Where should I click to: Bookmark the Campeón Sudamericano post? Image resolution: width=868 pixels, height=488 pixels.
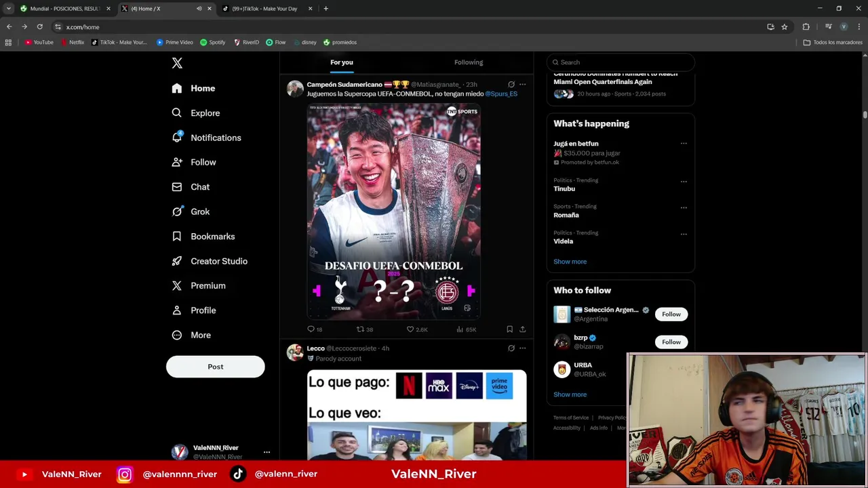[x=509, y=329]
